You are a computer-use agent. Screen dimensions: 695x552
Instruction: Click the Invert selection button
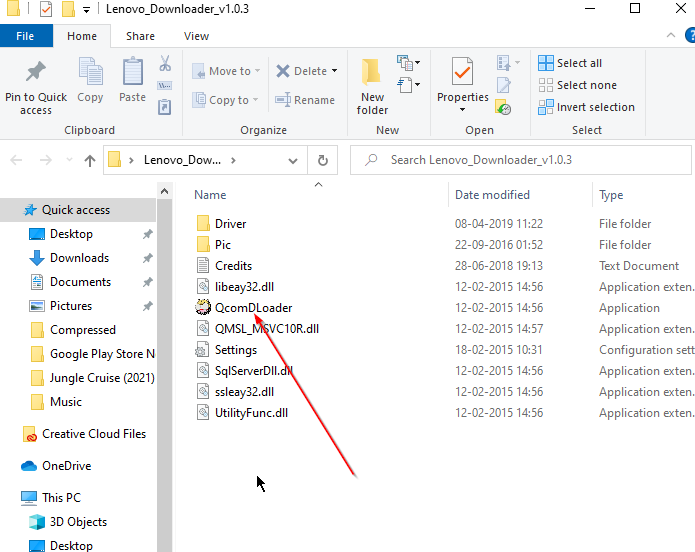pos(586,107)
